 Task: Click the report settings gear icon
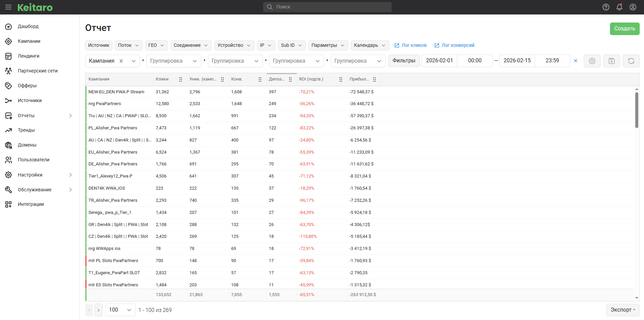click(592, 61)
